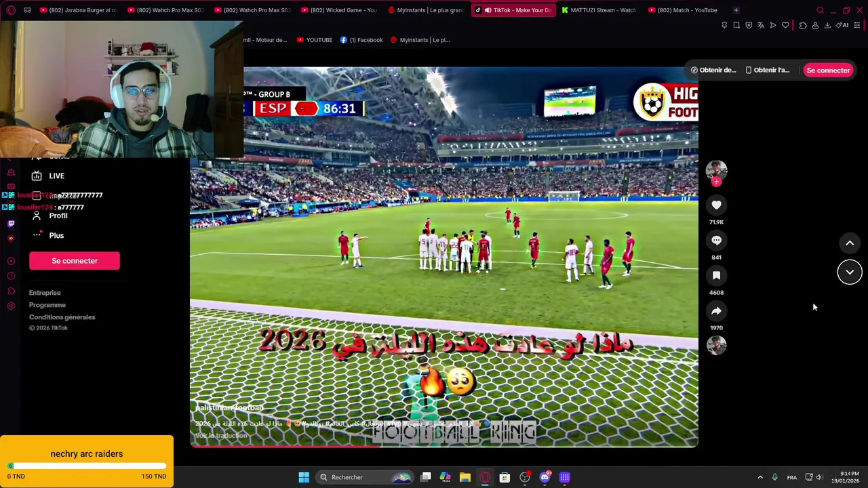Click the pinboard pin icon in toolbar
Screen dimensions: 868x488
[724, 26]
